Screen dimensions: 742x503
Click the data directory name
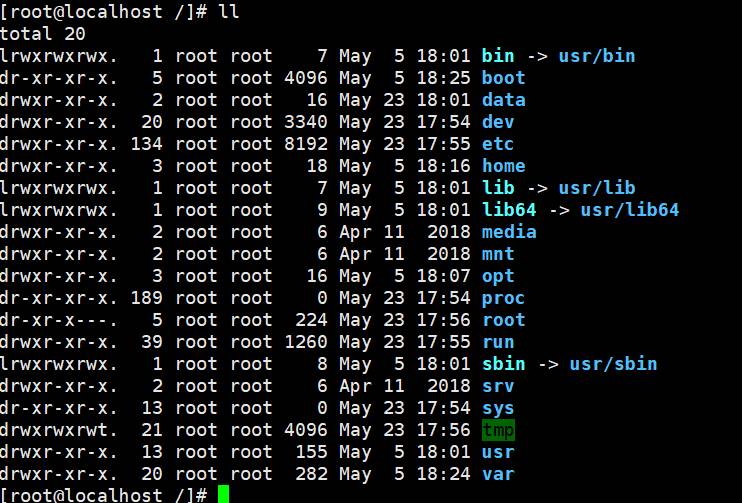(503, 100)
